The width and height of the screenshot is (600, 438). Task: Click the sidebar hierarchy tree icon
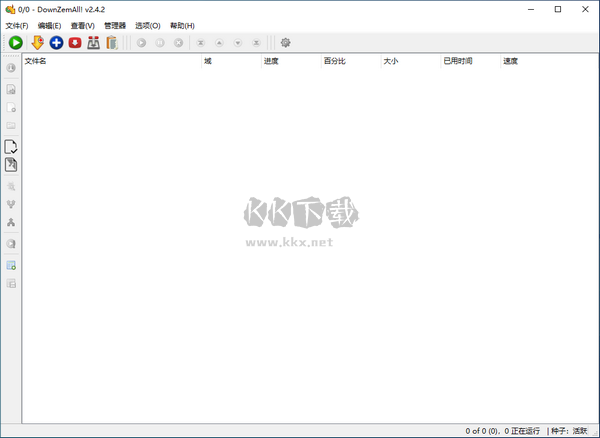[11, 222]
